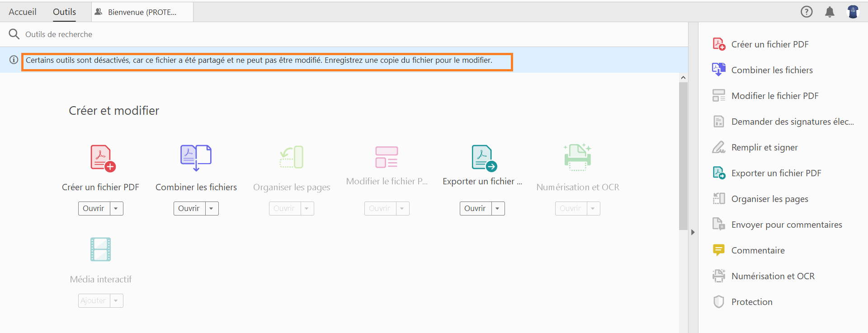Screen dimensions: 868x333
Task: Click Numérisation et OCR icon in right pane
Action: 719,276
